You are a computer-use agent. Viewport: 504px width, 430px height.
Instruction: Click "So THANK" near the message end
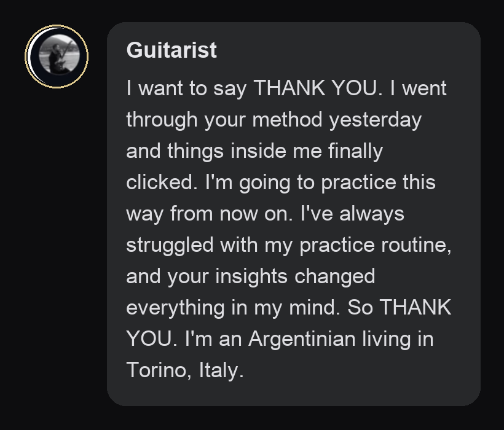[400, 307]
